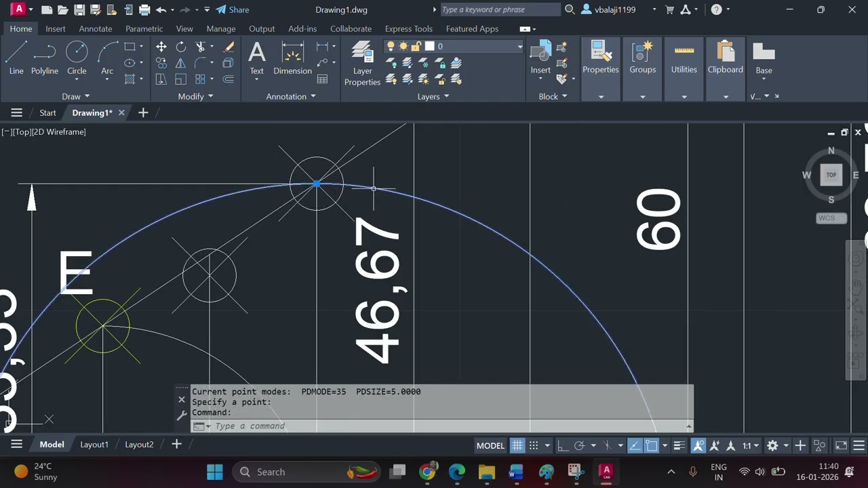Activate the Fillet tool
The image size is (868, 488).
tap(201, 63)
